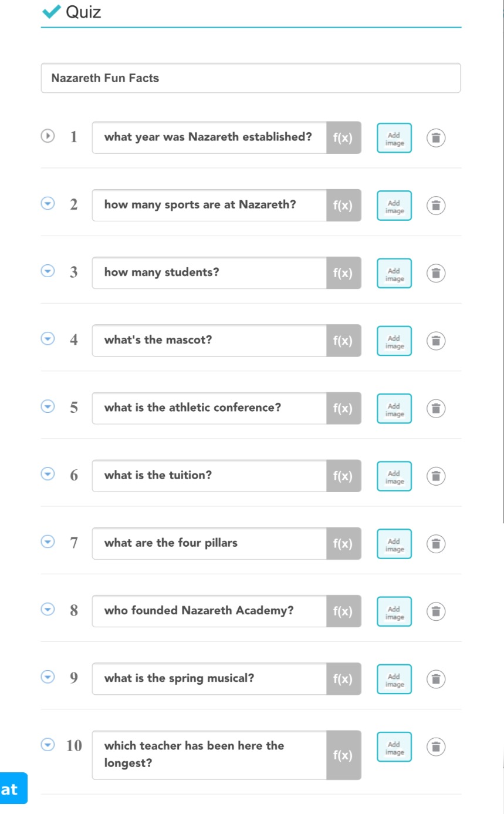Click trash icon for the mascot question
Image resolution: width=504 pixels, height=814 pixels.
pos(435,341)
